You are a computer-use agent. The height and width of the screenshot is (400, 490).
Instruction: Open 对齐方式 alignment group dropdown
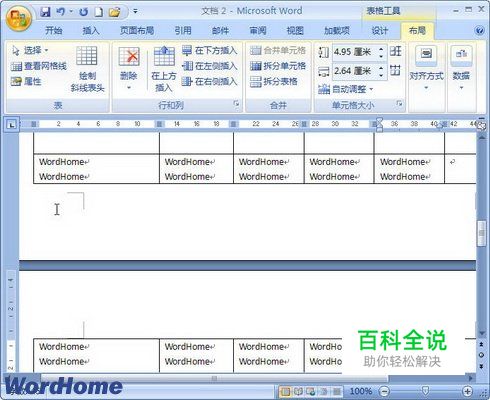(x=426, y=69)
